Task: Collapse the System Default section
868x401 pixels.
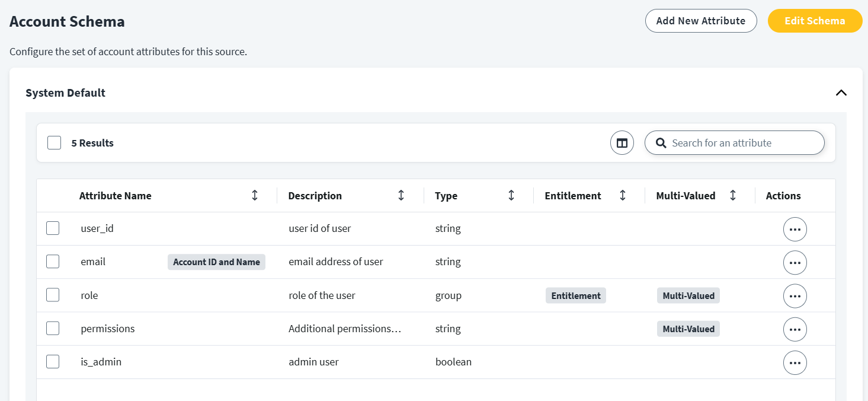Action: point(841,93)
